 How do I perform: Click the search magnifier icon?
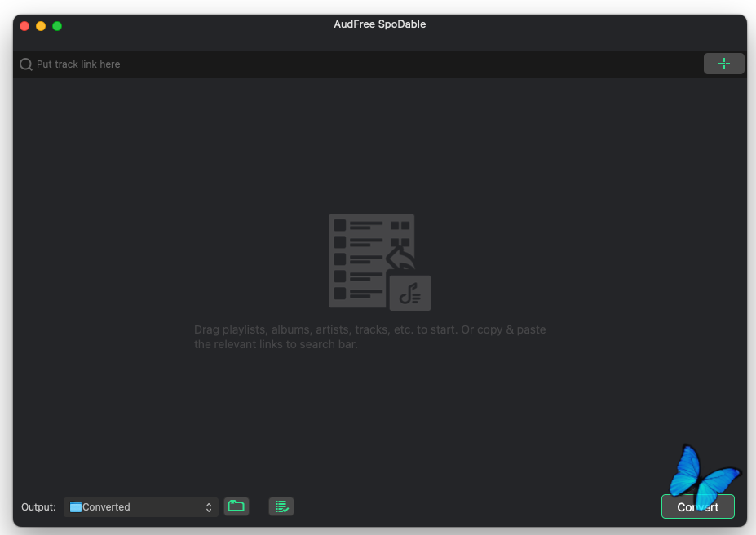click(26, 64)
